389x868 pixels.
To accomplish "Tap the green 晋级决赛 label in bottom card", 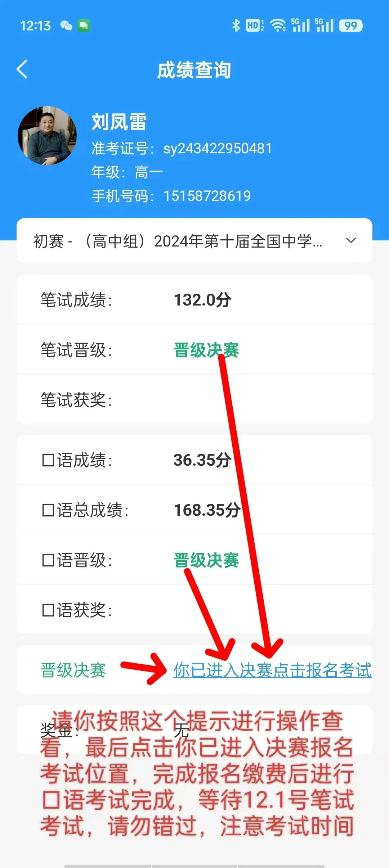I will [x=73, y=670].
